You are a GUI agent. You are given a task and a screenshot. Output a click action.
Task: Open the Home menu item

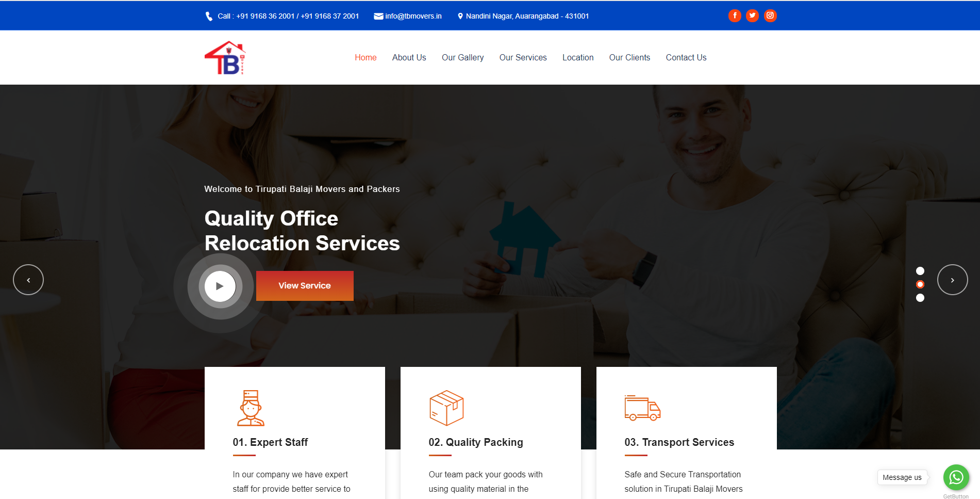coord(366,57)
